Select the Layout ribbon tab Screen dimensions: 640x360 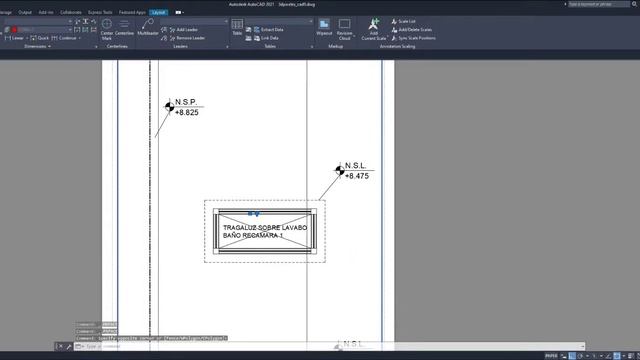[159, 12]
